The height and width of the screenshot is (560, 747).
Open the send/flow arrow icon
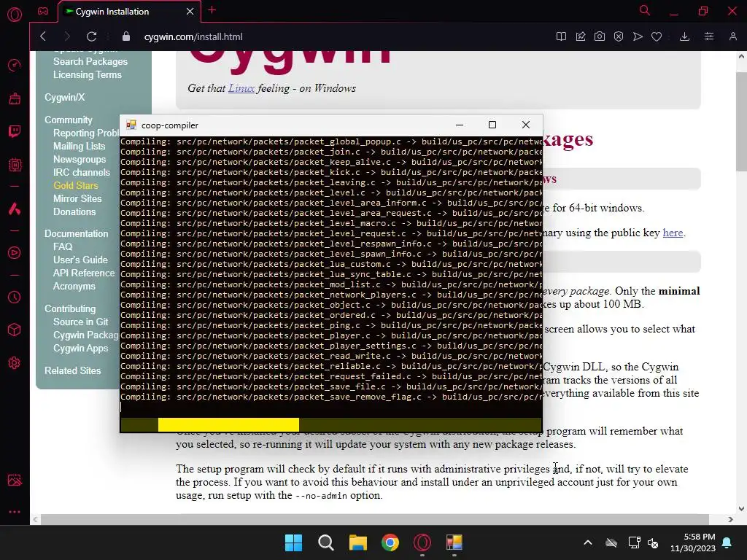click(x=638, y=36)
